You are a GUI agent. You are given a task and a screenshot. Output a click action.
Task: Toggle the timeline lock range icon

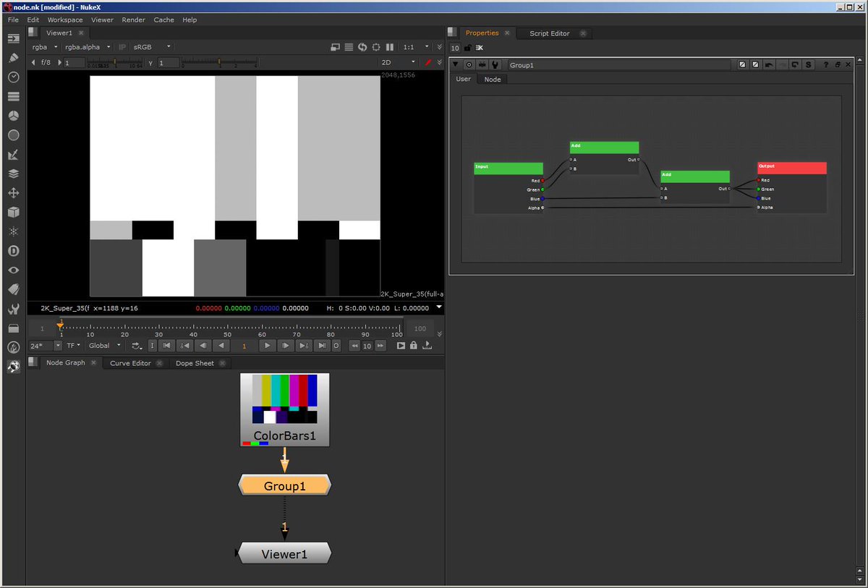coord(413,346)
